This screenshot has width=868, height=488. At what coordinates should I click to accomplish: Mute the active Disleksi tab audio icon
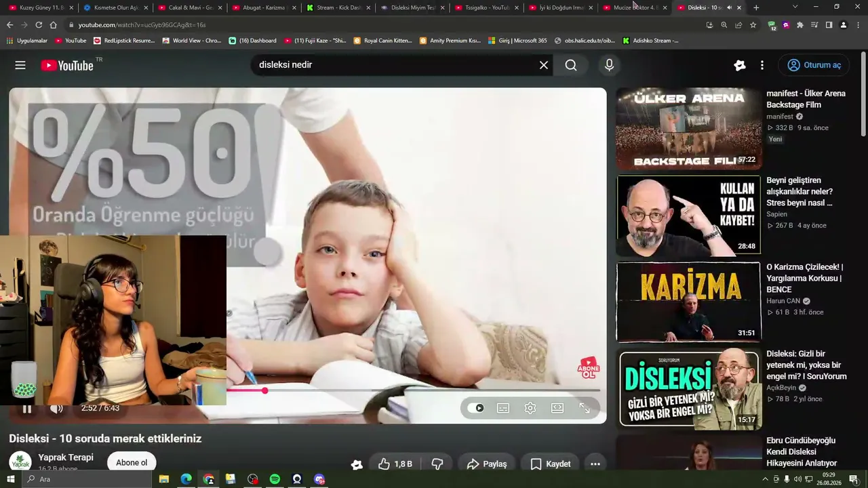pyautogui.click(x=729, y=7)
